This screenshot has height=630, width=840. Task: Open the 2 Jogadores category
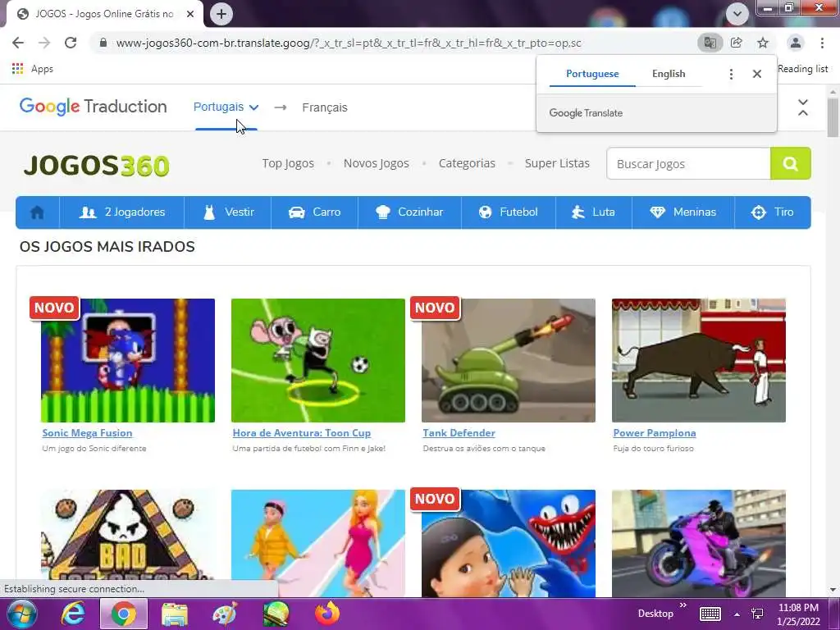(x=122, y=212)
